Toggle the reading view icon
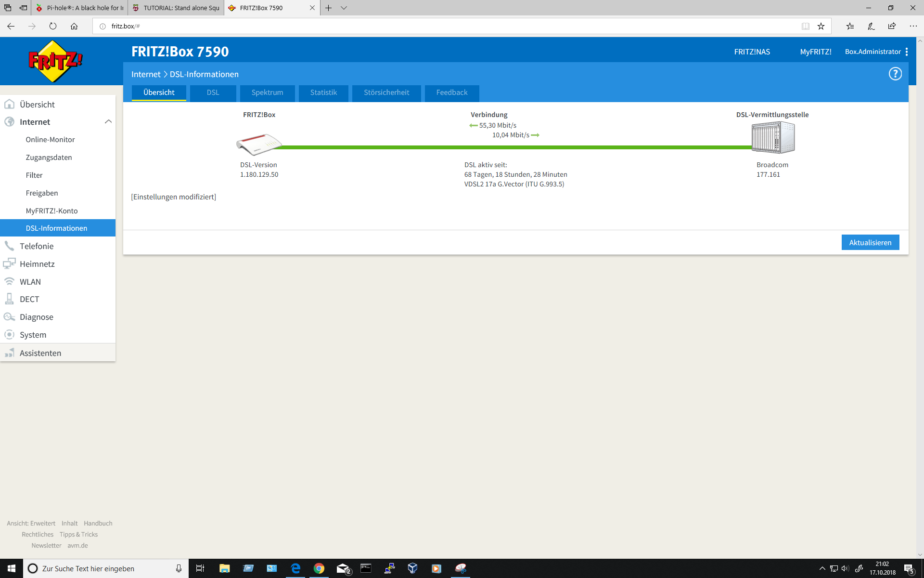This screenshot has width=924, height=578. 805,26
